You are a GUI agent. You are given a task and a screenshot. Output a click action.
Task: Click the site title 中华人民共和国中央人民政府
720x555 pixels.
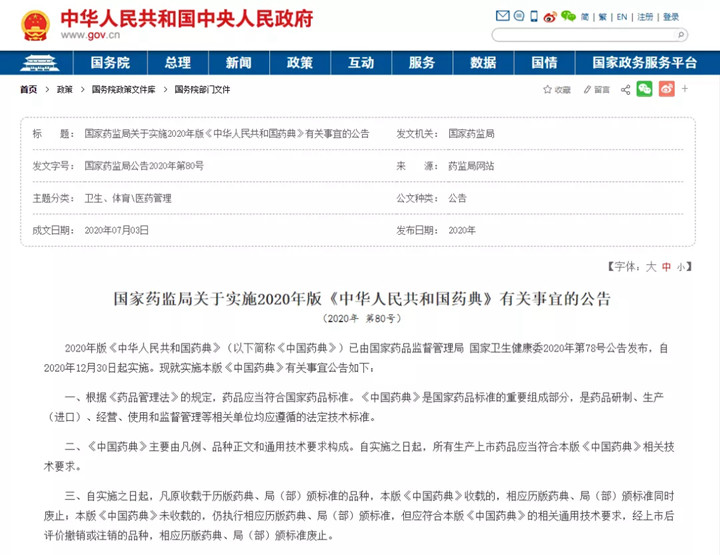pyautogui.click(x=187, y=19)
